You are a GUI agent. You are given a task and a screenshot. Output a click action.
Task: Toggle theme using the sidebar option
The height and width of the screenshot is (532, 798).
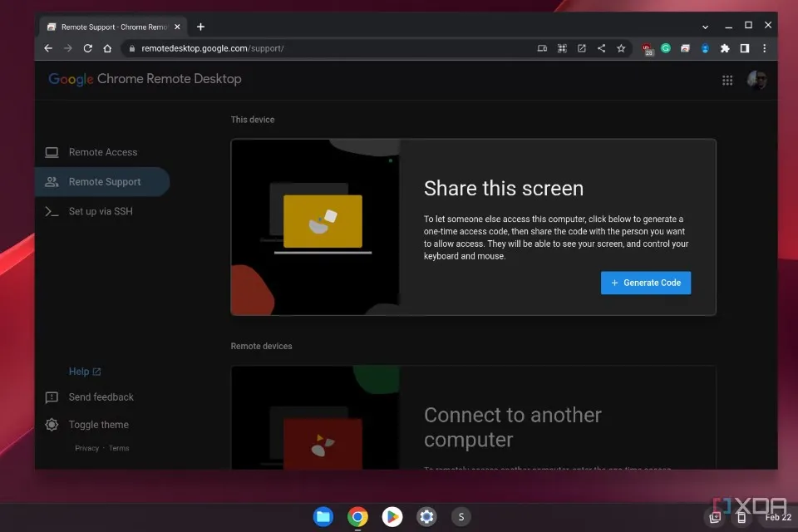coord(98,424)
